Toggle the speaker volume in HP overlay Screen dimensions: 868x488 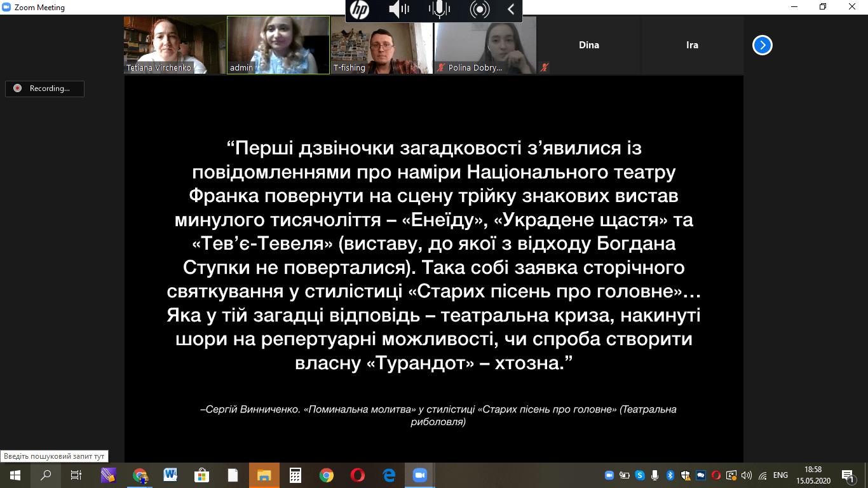click(399, 10)
